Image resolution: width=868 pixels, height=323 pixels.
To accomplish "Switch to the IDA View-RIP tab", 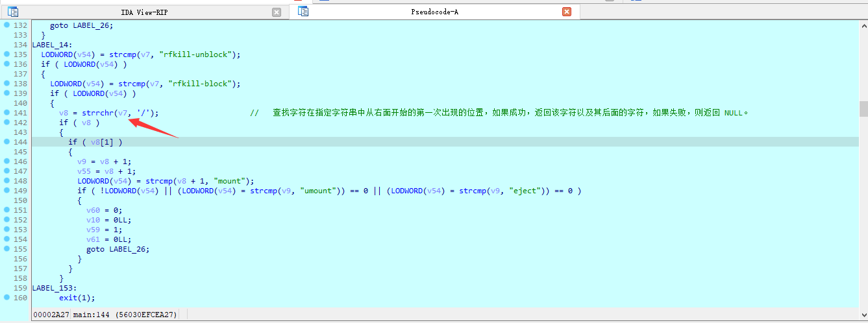I will 144,12.
